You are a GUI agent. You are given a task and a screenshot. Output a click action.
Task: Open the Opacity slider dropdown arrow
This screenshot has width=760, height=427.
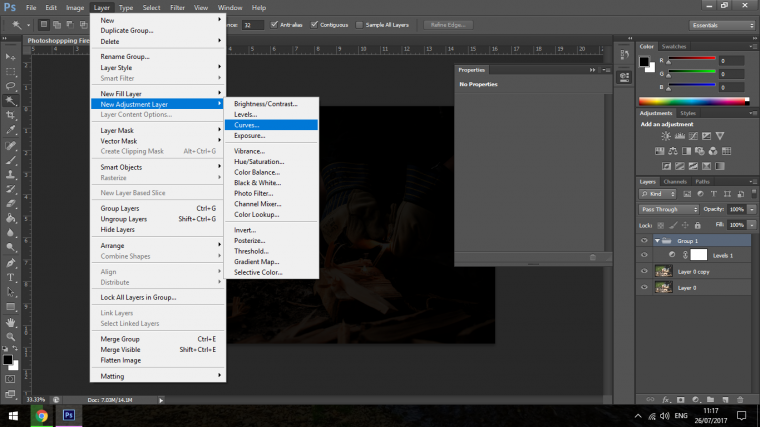752,209
